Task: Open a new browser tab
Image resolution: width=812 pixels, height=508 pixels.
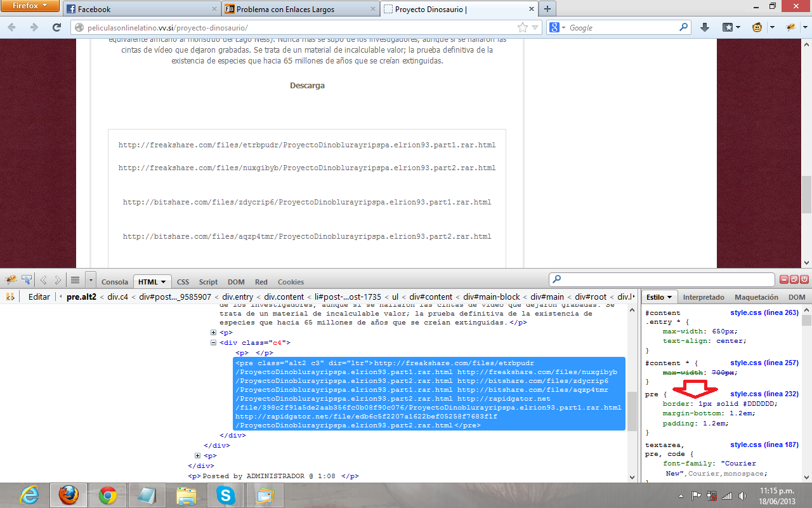Action: pos(547,9)
